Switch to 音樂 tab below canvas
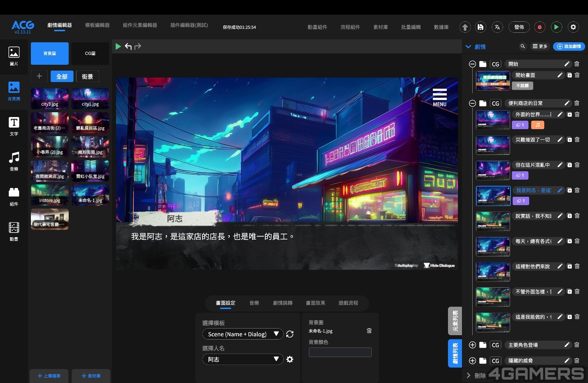The height and width of the screenshot is (383, 588). [x=254, y=303]
